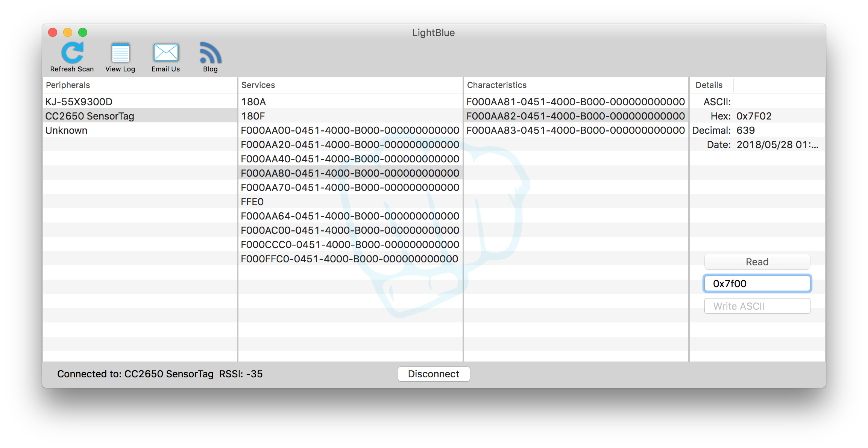This screenshot has width=868, height=448.
Task: Open the Blog RSS icon
Action: coord(211,53)
